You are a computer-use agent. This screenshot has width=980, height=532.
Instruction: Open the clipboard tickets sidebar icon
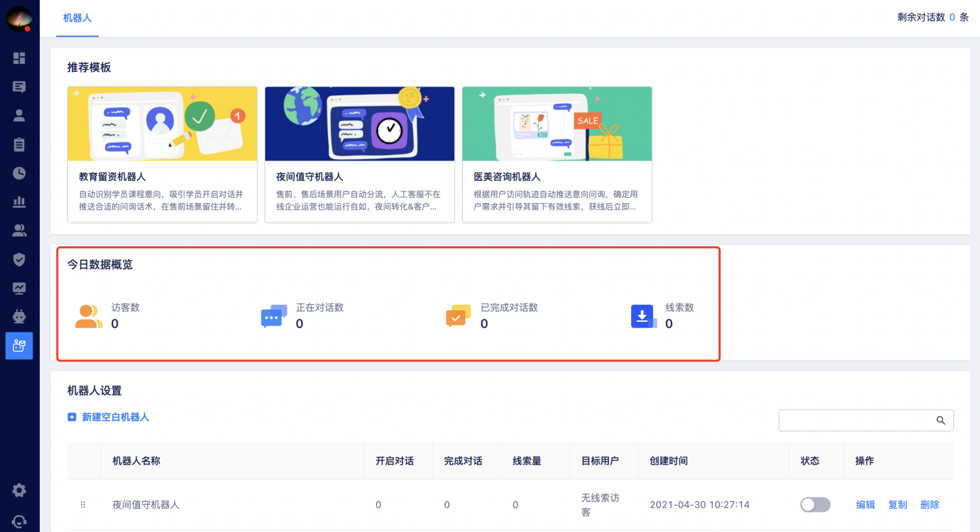tap(19, 144)
